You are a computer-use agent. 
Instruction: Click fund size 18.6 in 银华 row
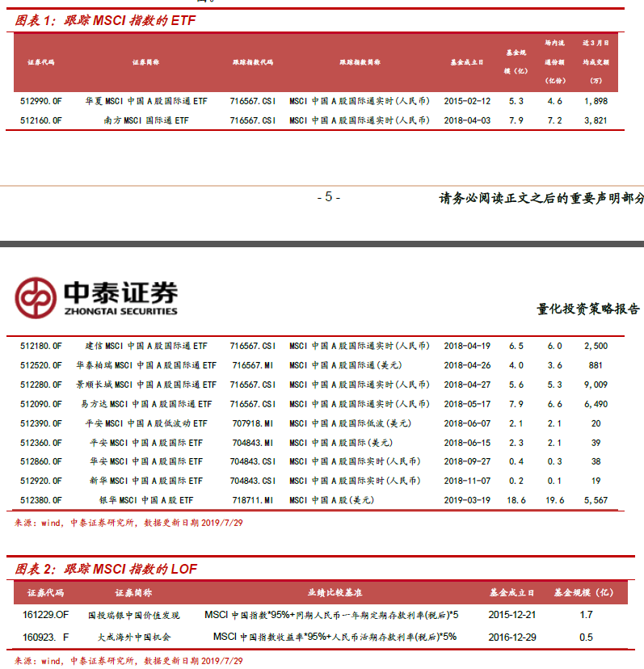[x=516, y=500]
